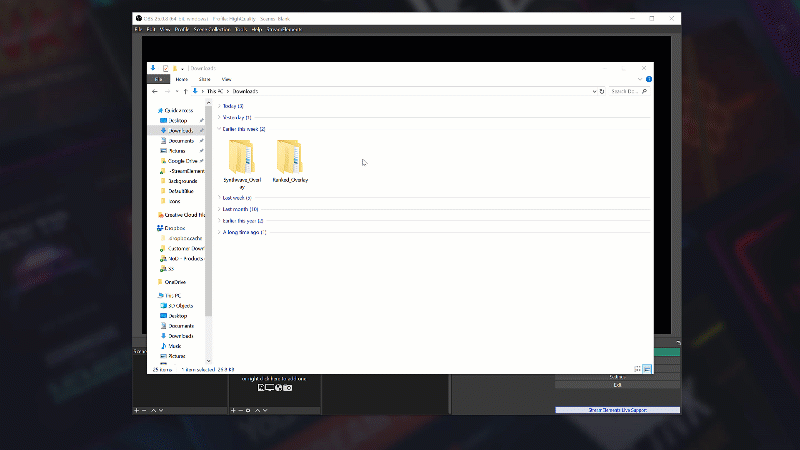Image resolution: width=800 pixels, height=450 pixels.
Task: Open the File ribbon tab
Action: [157, 79]
